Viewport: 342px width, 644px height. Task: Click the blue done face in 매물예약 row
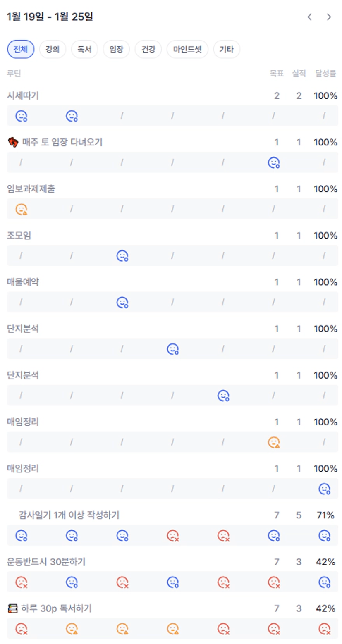[122, 303]
